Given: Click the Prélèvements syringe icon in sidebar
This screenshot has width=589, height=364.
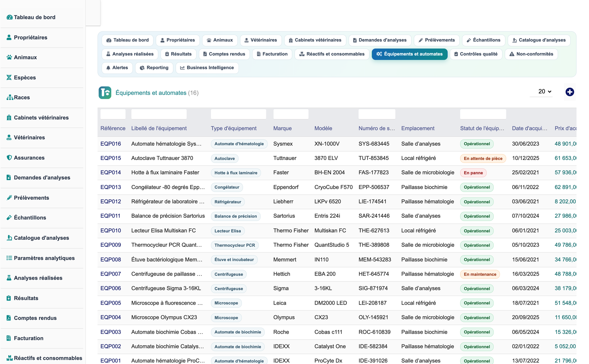Looking at the screenshot, I should point(9,198).
